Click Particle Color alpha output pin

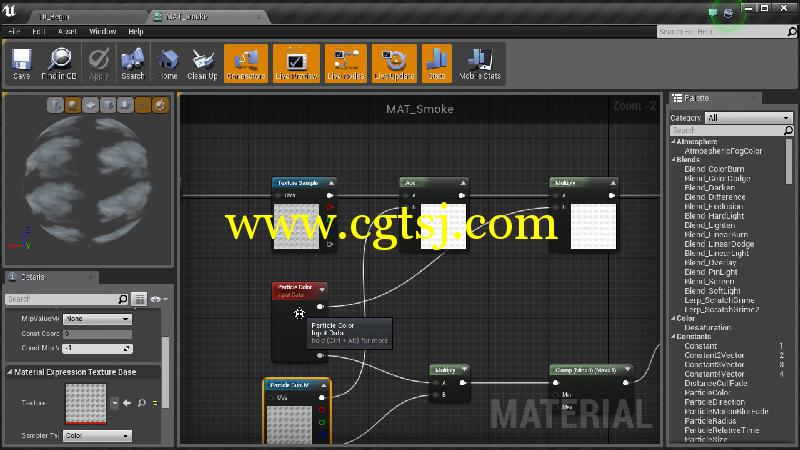(320, 356)
